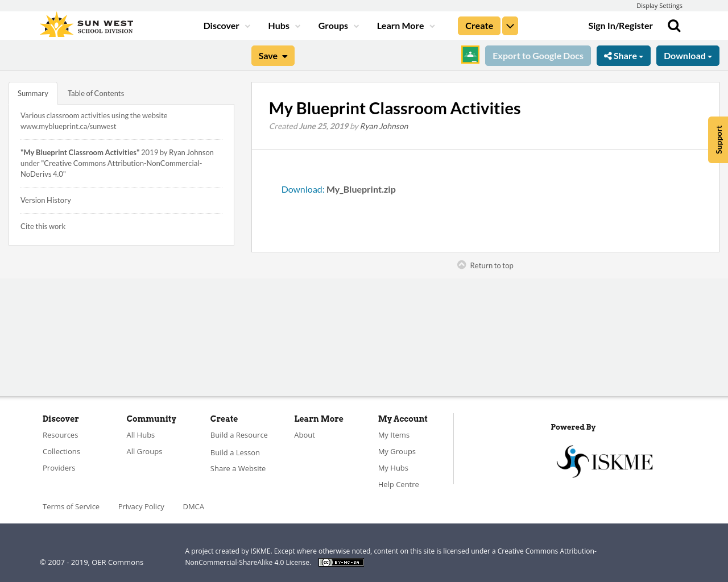
Task: Export the resource to Google Docs
Action: pos(537,55)
